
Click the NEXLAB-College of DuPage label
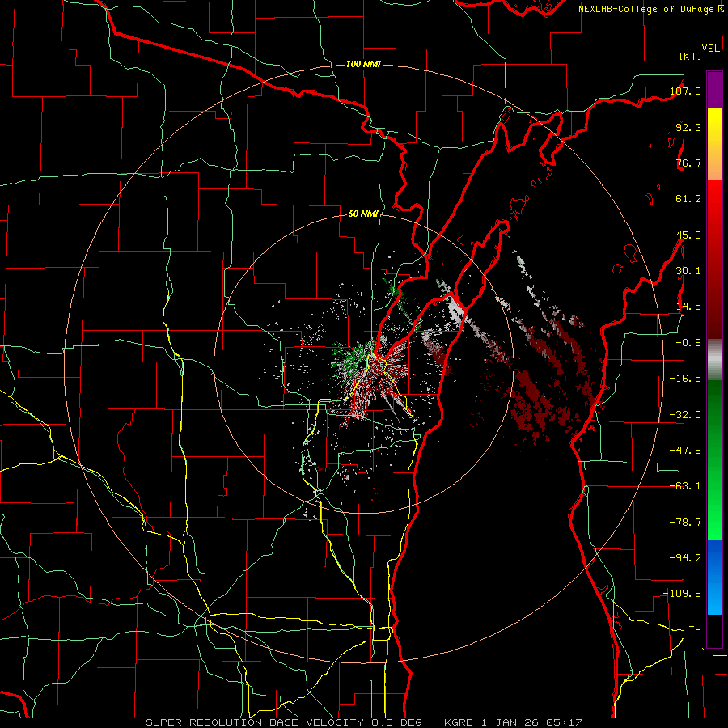(646, 9)
